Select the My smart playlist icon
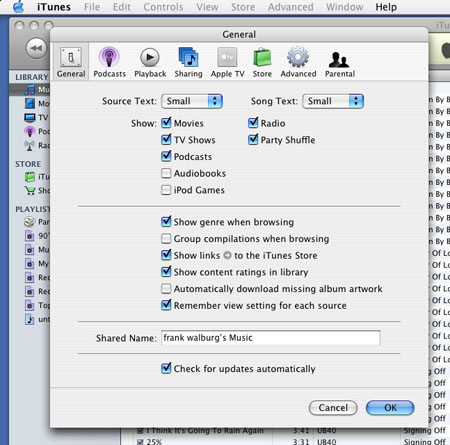Image resolution: width=450 pixels, height=445 pixels. [30, 263]
